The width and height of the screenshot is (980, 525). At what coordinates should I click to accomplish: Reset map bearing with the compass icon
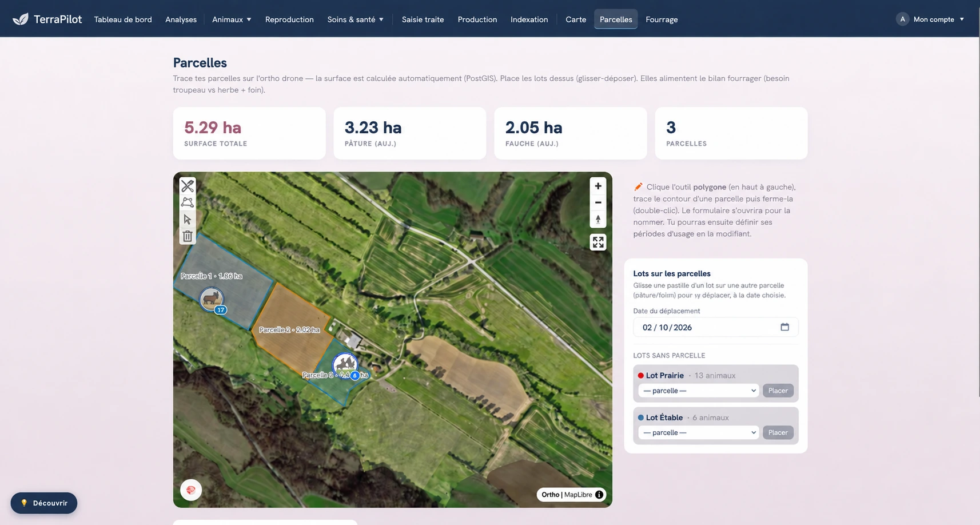[598, 219]
